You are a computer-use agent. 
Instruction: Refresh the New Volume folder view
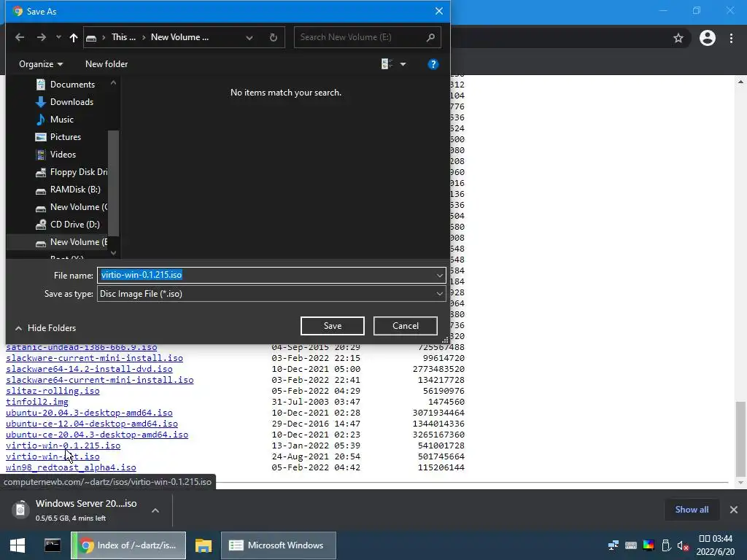273,38
